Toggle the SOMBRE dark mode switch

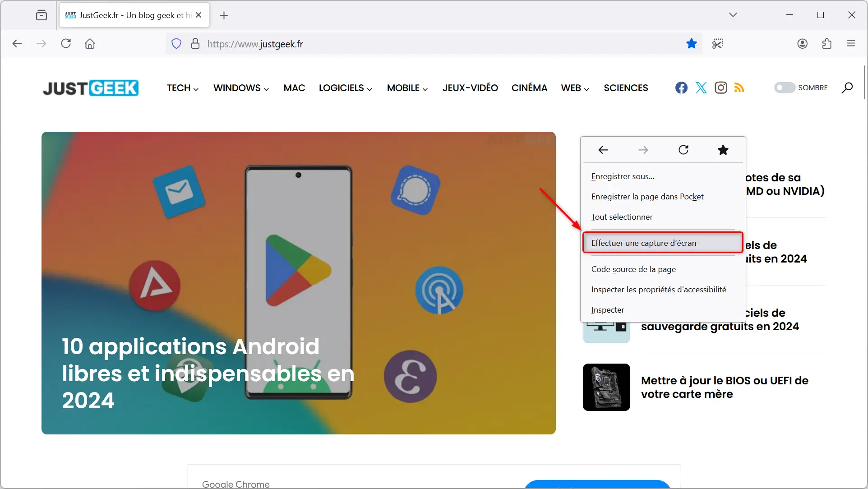tap(785, 88)
